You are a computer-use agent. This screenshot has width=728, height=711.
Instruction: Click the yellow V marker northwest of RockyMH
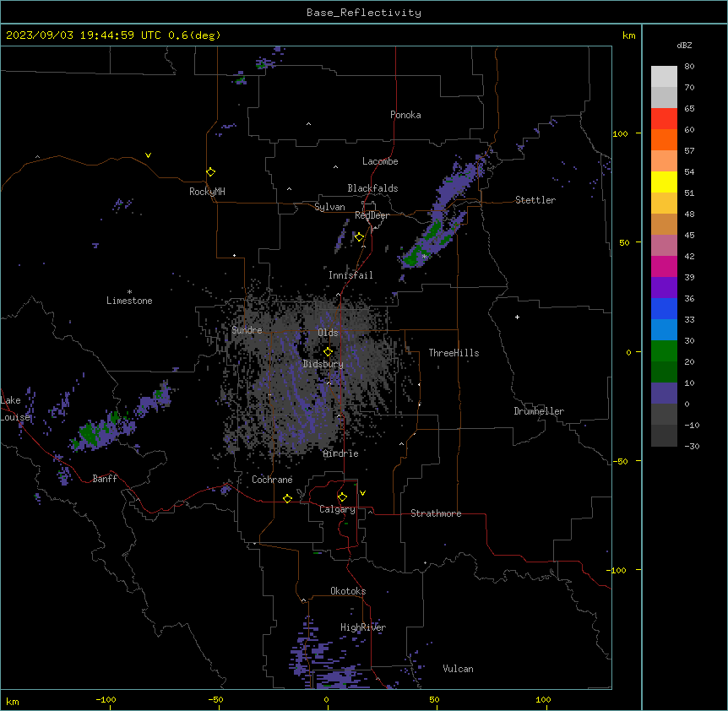click(148, 155)
